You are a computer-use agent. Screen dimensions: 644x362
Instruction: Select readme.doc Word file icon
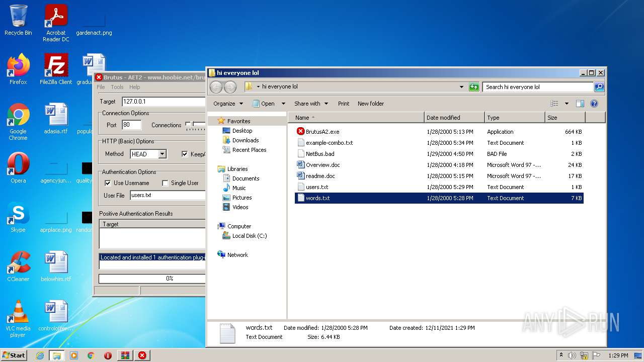pos(301,176)
